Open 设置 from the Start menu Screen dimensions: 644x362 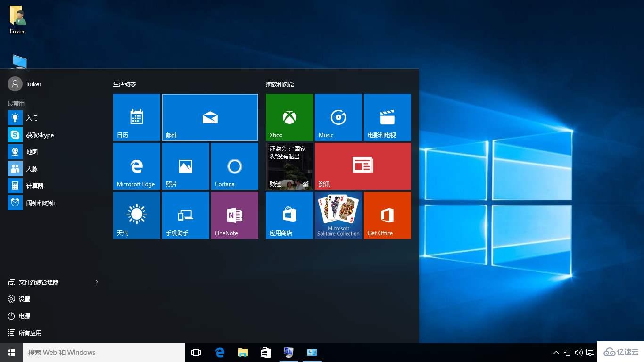(24, 299)
